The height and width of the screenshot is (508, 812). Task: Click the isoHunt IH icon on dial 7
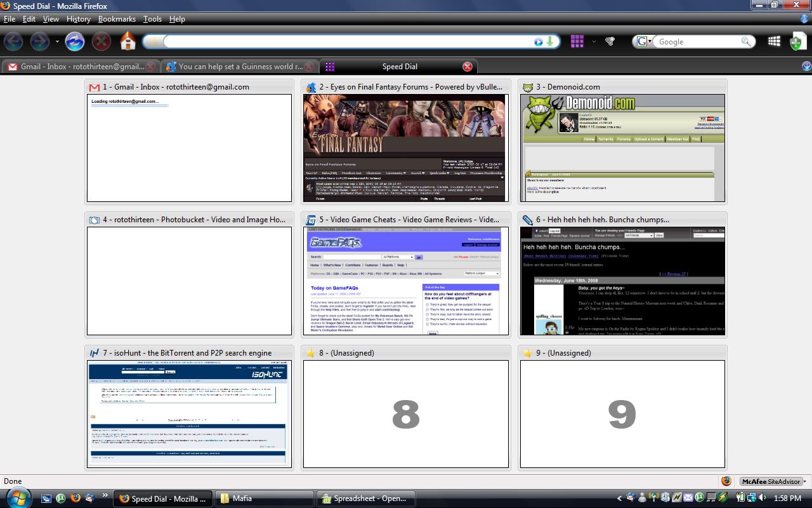[x=95, y=353]
